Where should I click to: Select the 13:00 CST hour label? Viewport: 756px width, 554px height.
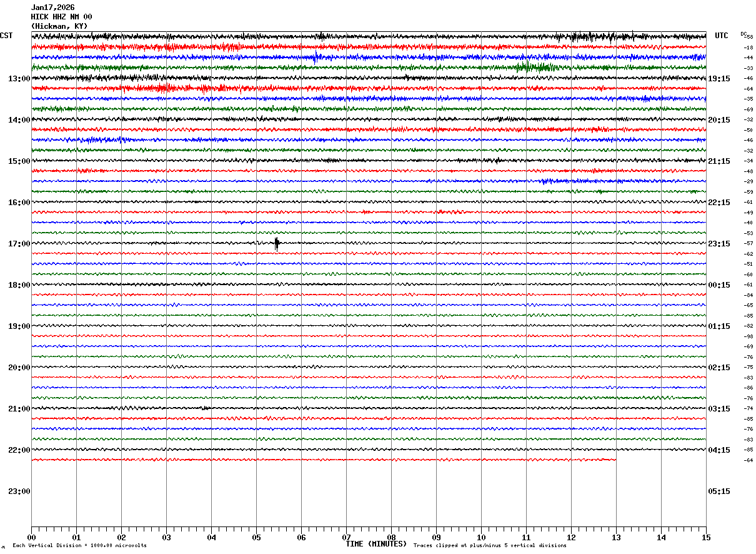pos(19,79)
